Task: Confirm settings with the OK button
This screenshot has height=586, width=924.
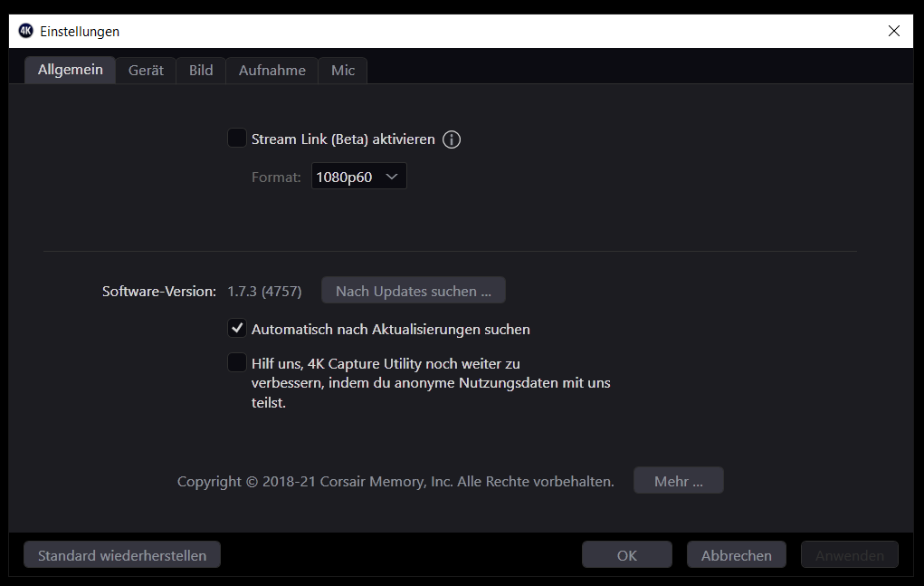Action: [x=626, y=555]
